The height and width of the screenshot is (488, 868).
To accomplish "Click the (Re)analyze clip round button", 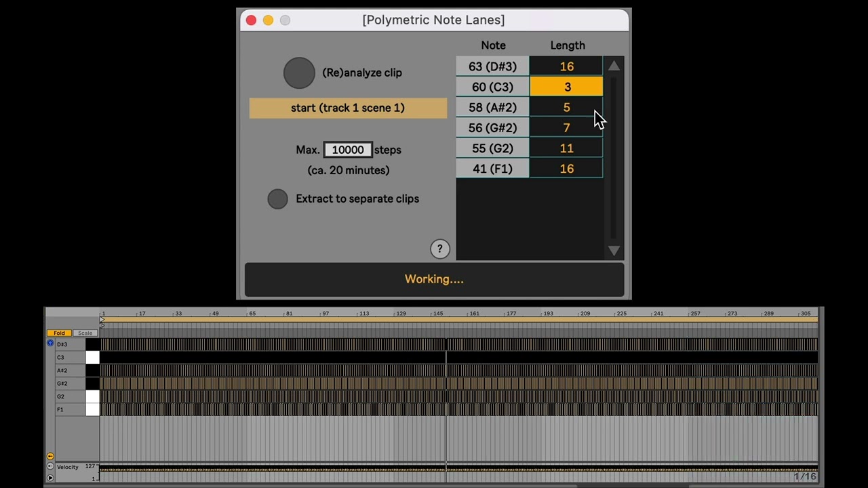I will click(x=299, y=73).
